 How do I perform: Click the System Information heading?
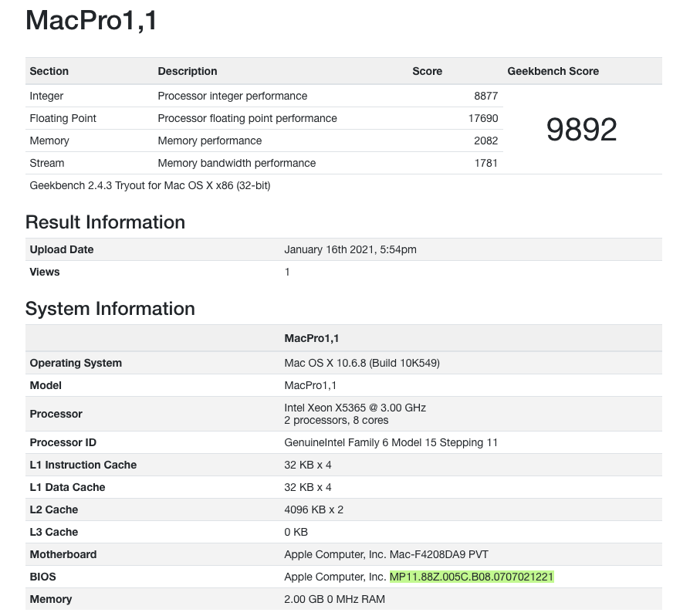pos(110,309)
